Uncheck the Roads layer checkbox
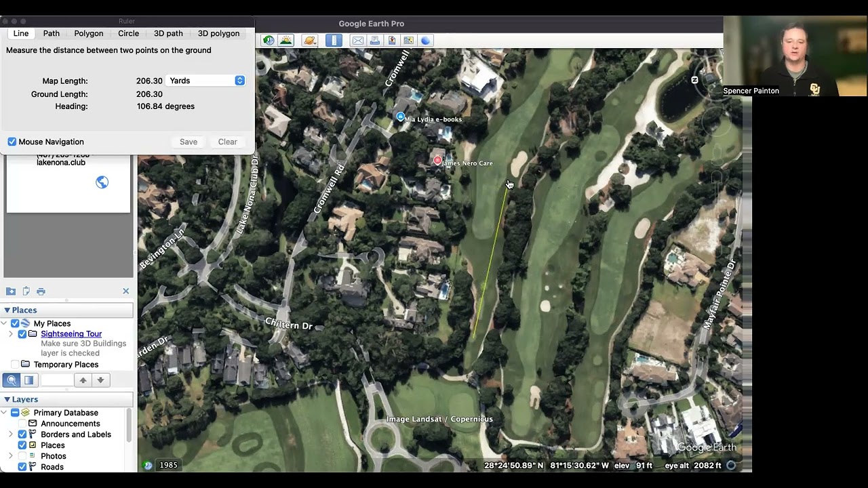The image size is (868, 488). 22,467
